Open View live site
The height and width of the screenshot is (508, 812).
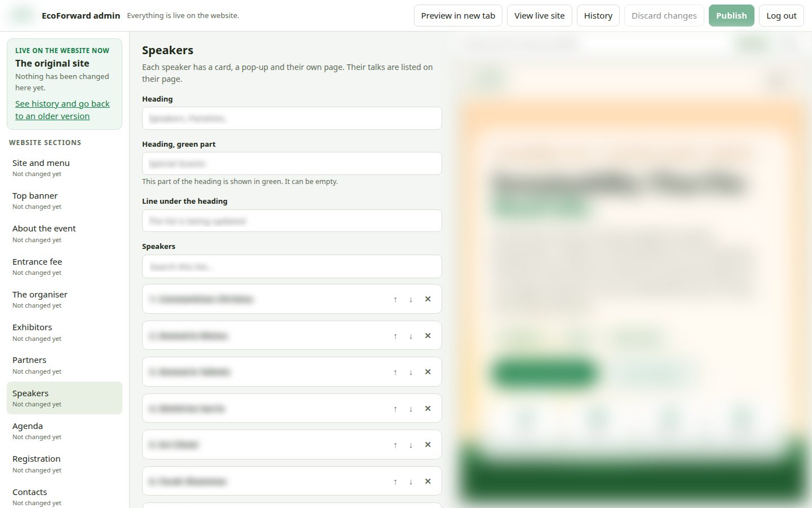point(540,16)
